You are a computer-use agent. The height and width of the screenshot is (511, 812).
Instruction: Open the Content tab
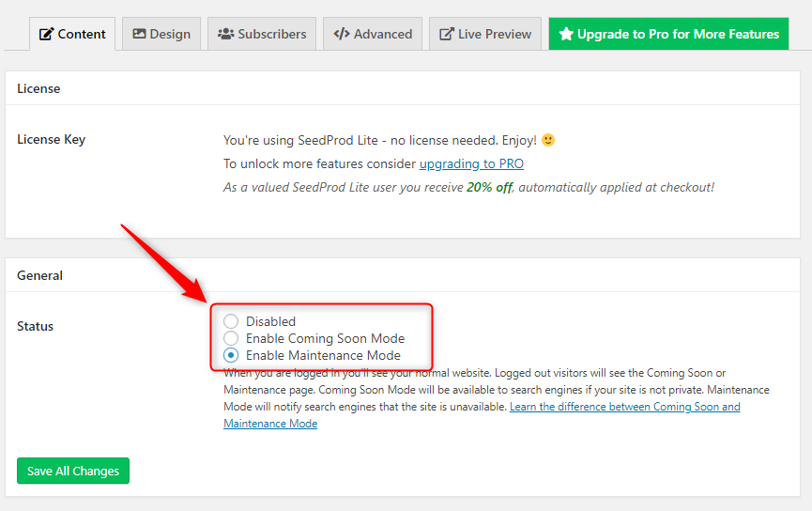(x=72, y=34)
